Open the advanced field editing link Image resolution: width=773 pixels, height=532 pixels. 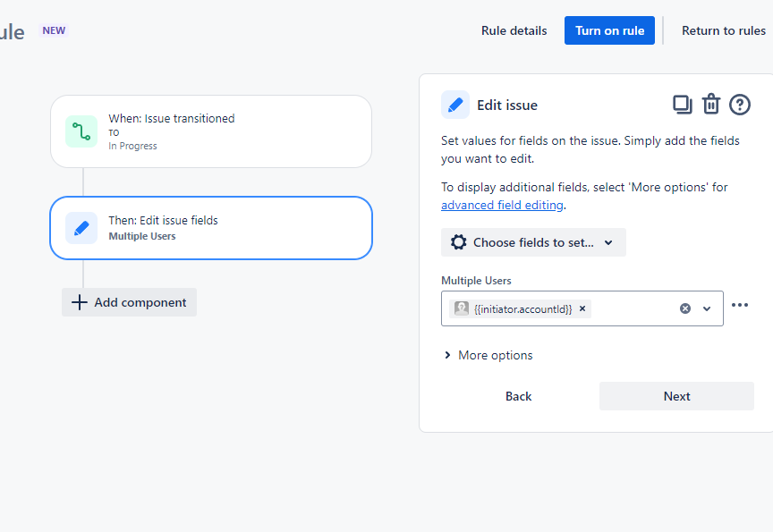pyautogui.click(x=502, y=205)
